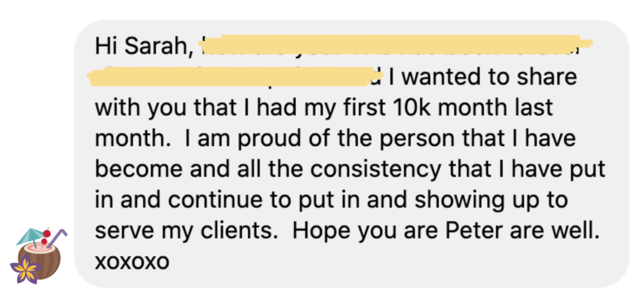Click the 'xoxoxo' sign-off text
This screenshot has height=302, width=644.
point(132,261)
